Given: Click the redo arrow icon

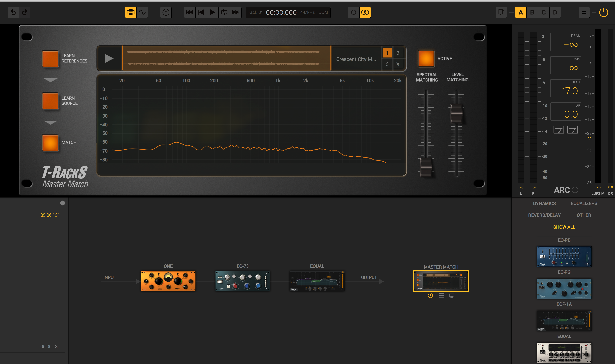Looking at the screenshot, I should click(25, 12).
